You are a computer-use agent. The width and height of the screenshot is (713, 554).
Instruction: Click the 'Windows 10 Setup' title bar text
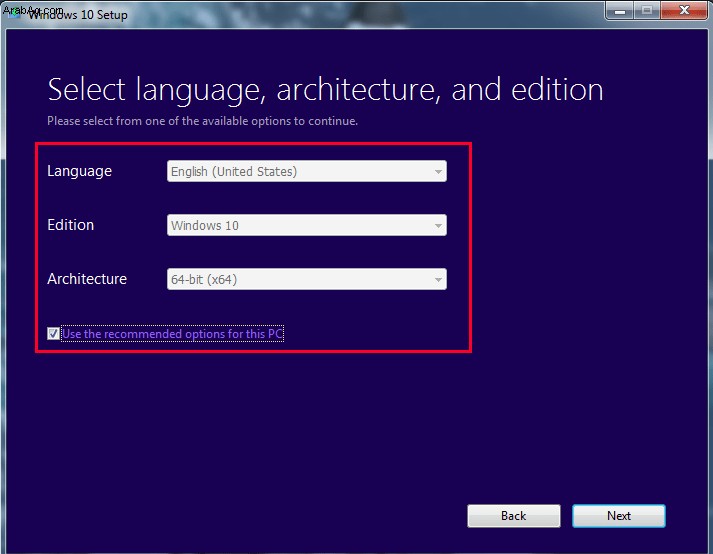tap(78, 15)
